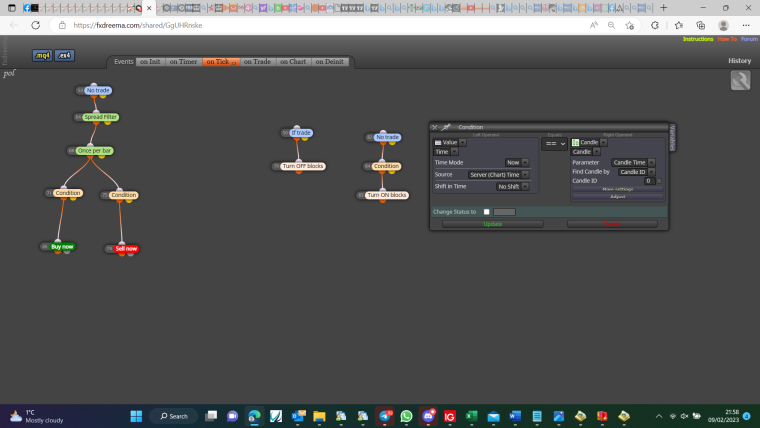Add page to favorites star icon
This screenshot has width=760, height=428.
click(629, 25)
